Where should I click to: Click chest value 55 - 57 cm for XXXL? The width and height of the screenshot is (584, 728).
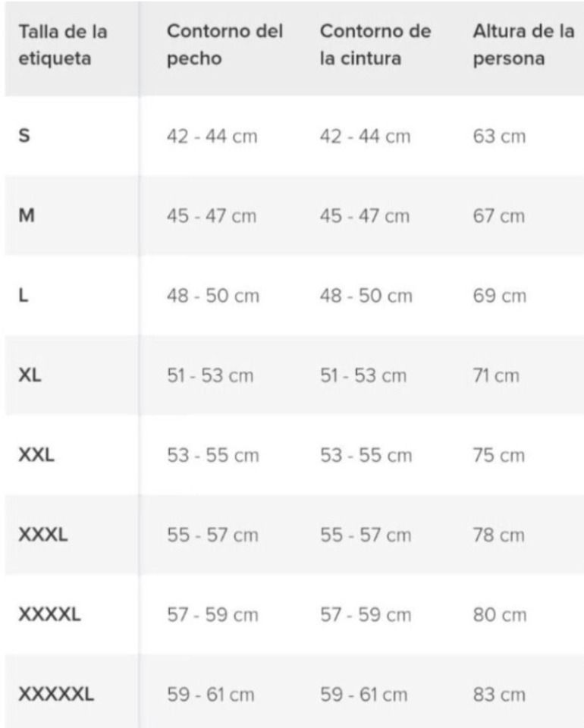coord(212,535)
